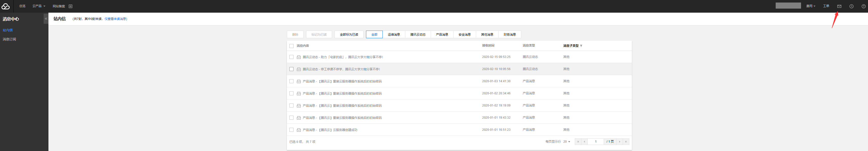Select the 全部 message tab

[x=374, y=35]
